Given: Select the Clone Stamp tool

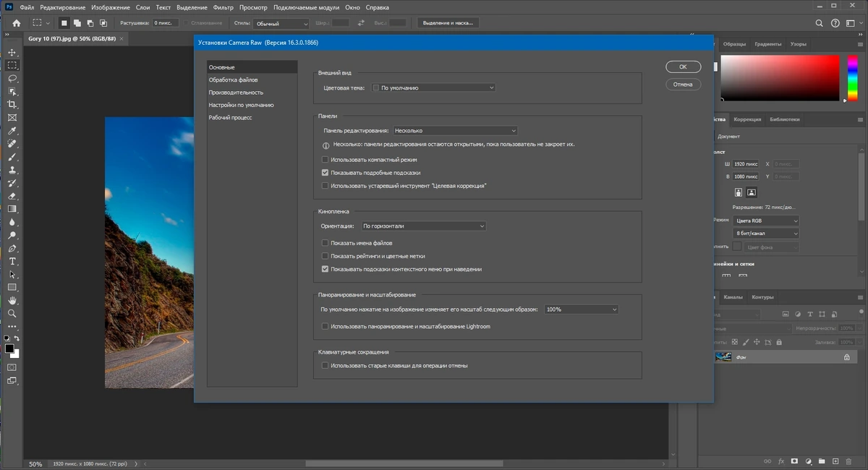Looking at the screenshot, I should (12, 170).
